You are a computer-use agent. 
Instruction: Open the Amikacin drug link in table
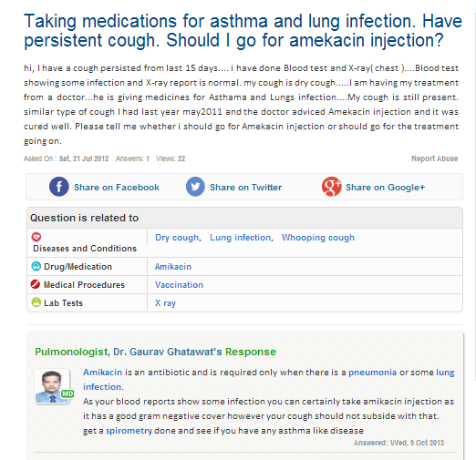tap(173, 267)
